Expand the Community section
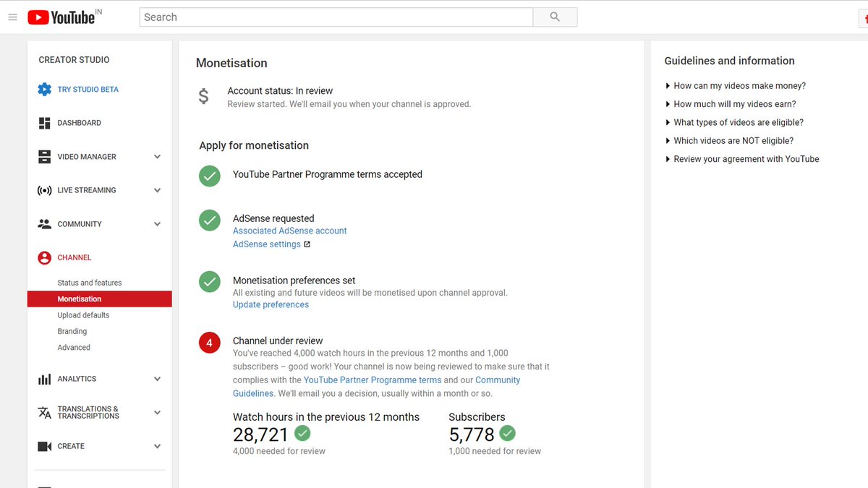Viewport: 868px width, 488px height. (x=157, y=224)
